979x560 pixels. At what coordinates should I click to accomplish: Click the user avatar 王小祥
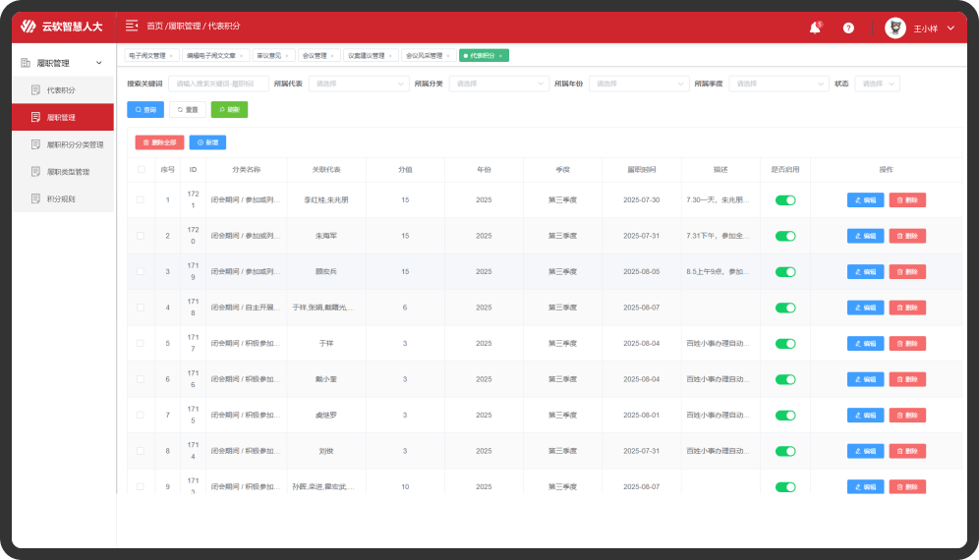(895, 28)
